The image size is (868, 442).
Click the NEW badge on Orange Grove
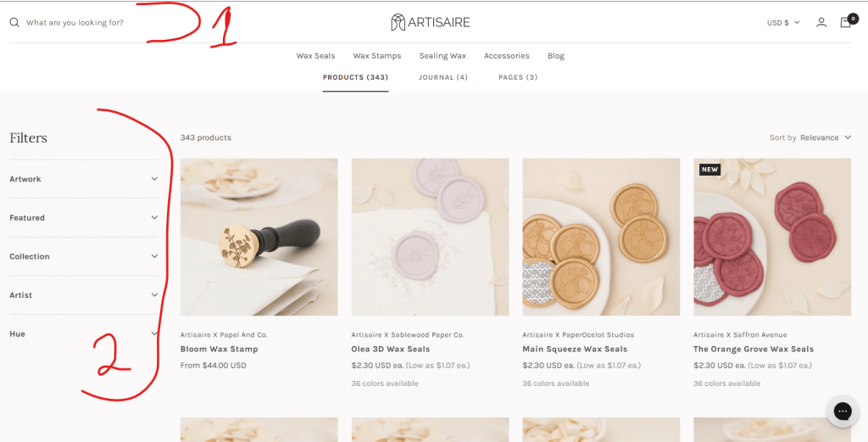coord(709,170)
